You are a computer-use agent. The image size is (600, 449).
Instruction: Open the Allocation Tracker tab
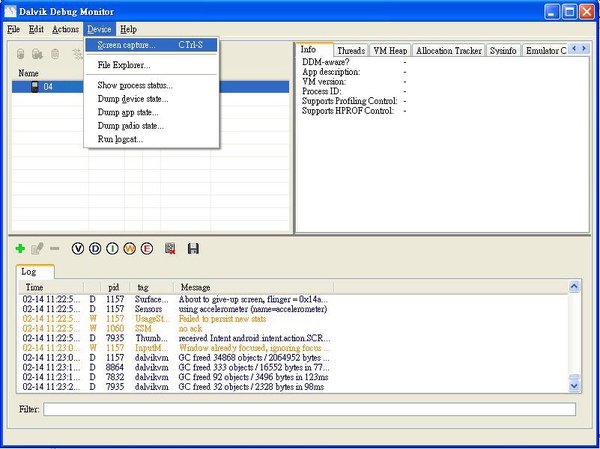(448, 50)
